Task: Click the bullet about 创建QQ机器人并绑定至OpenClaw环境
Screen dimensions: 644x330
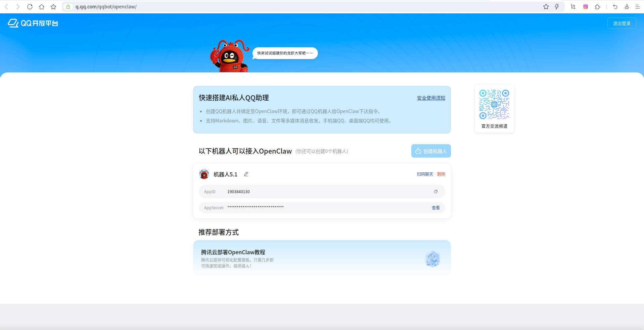Action: [x=294, y=111]
